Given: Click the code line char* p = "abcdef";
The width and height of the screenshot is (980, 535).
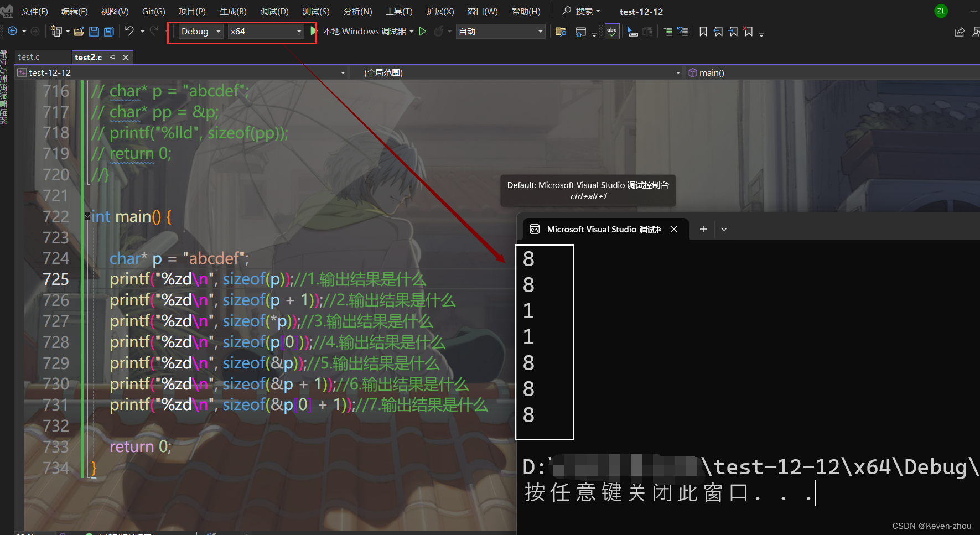Looking at the screenshot, I should tap(179, 258).
